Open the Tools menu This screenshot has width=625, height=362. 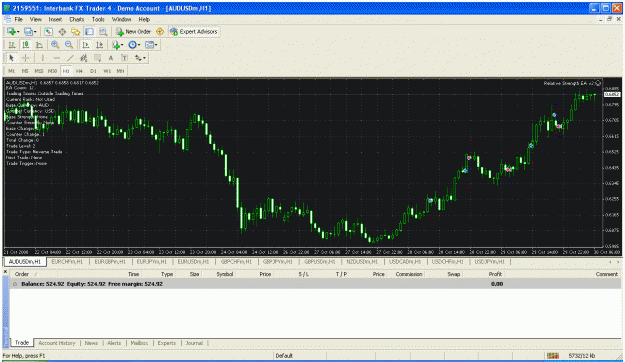[x=98, y=19]
